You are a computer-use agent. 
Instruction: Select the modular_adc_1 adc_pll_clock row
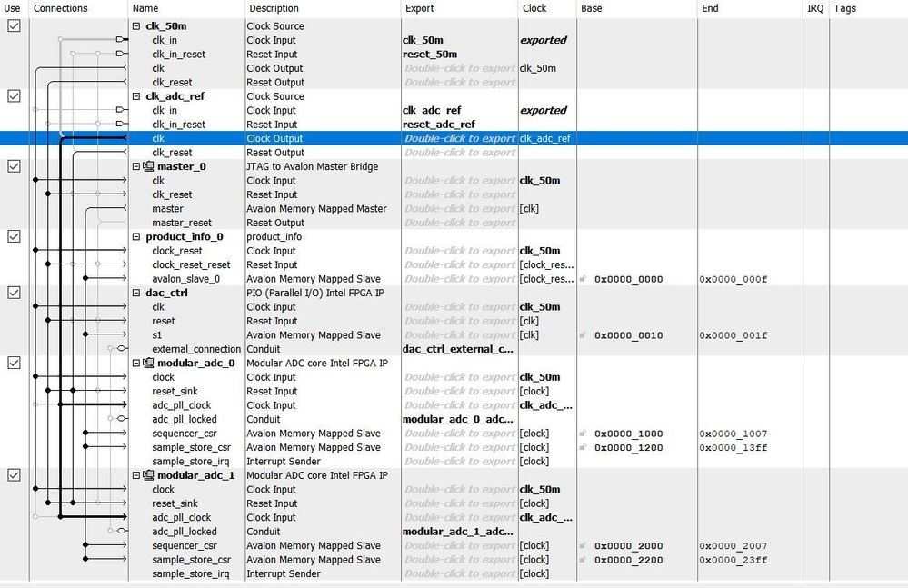(454, 517)
